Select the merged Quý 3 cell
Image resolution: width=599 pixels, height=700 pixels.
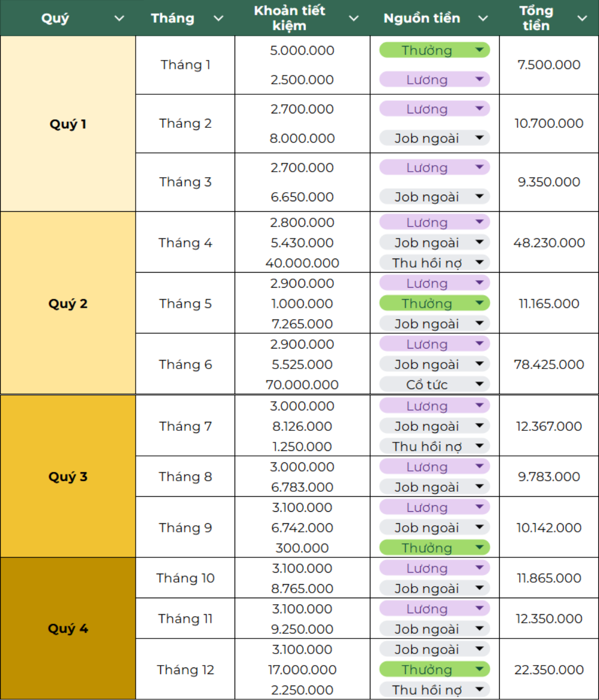[x=68, y=476]
